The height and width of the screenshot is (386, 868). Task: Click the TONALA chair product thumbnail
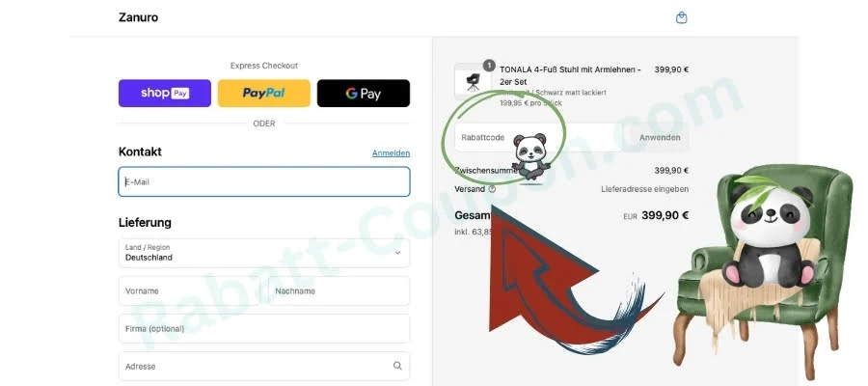click(x=473, y=81)
